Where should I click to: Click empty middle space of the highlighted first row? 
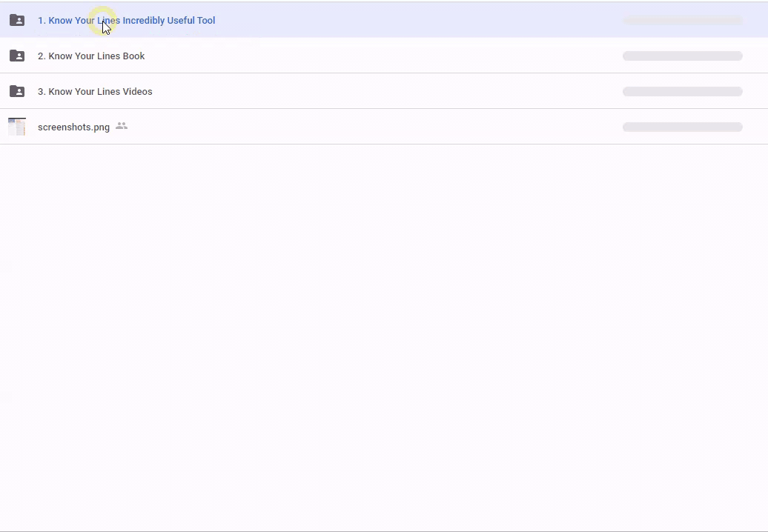pyautogui.click(x=415, y=20)
